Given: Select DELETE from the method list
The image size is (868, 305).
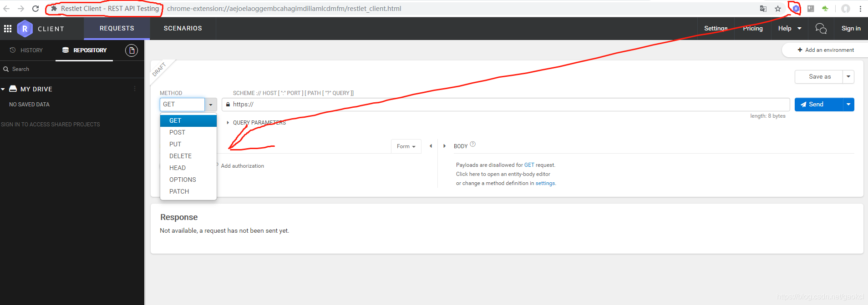Looking at the screenshot, I should 188,156.
